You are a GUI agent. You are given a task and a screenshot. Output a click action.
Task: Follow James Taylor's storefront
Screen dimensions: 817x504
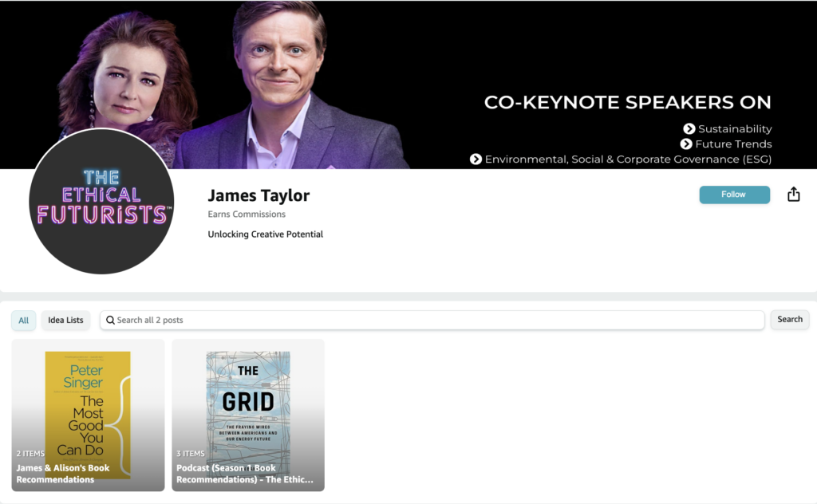click(734, 195)
